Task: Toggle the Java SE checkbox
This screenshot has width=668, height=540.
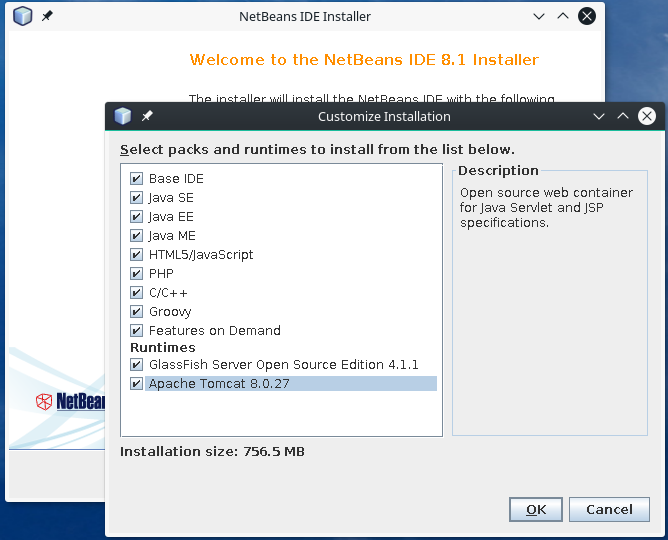Action: pyautogui.click(x=136, y=198)
